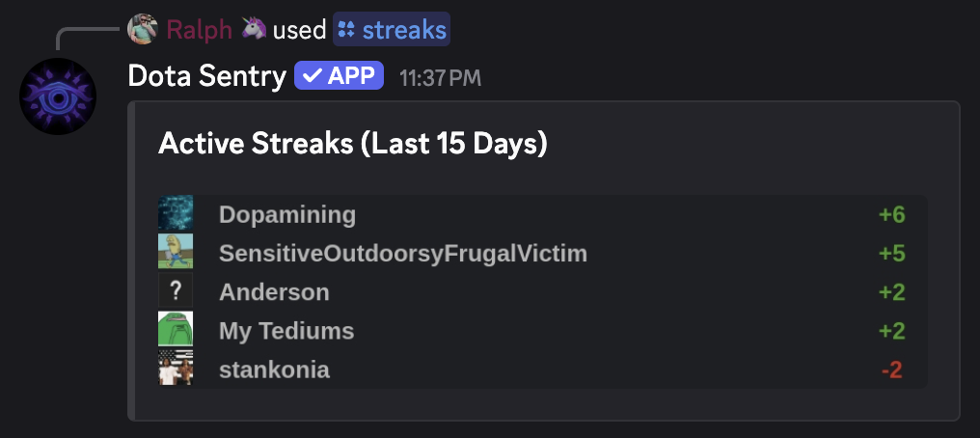Open Ralph's username in the reply line
Image resolution: width=980 pixels, height=438 pixels.
[200, 30]
